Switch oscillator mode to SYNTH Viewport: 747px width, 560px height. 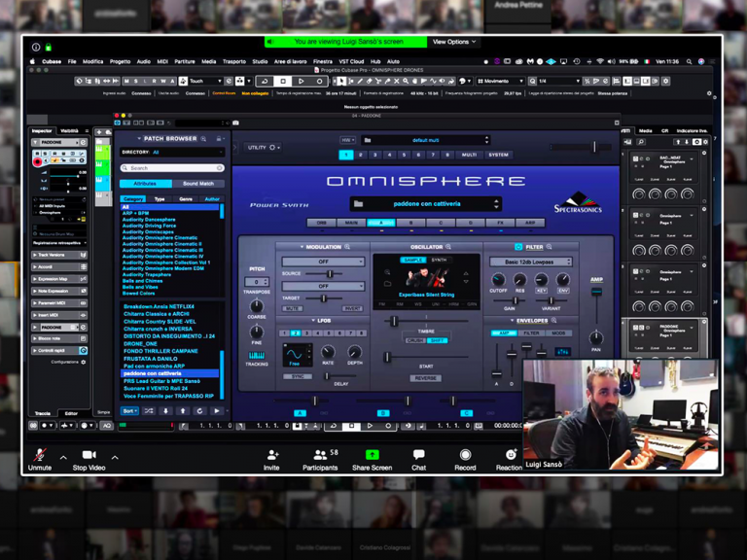pyautogui.click(x=439, y=260)
